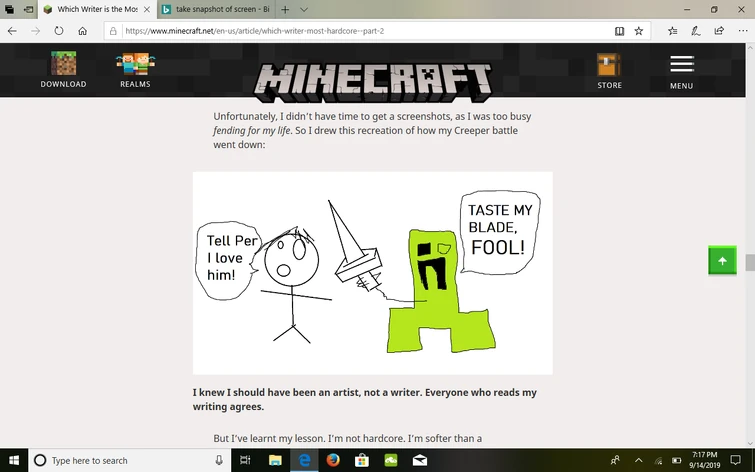Viewport: 755px width, 472px height.
Task: Show tabs you've set aside icon
Action: point(9,9)
